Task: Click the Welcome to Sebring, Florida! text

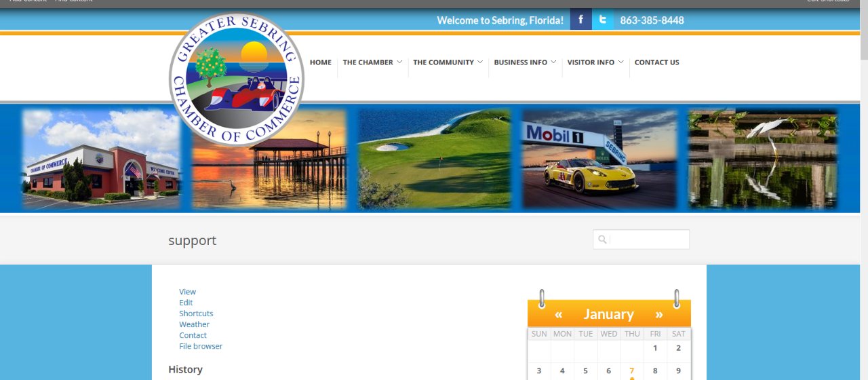Action: 500,20
